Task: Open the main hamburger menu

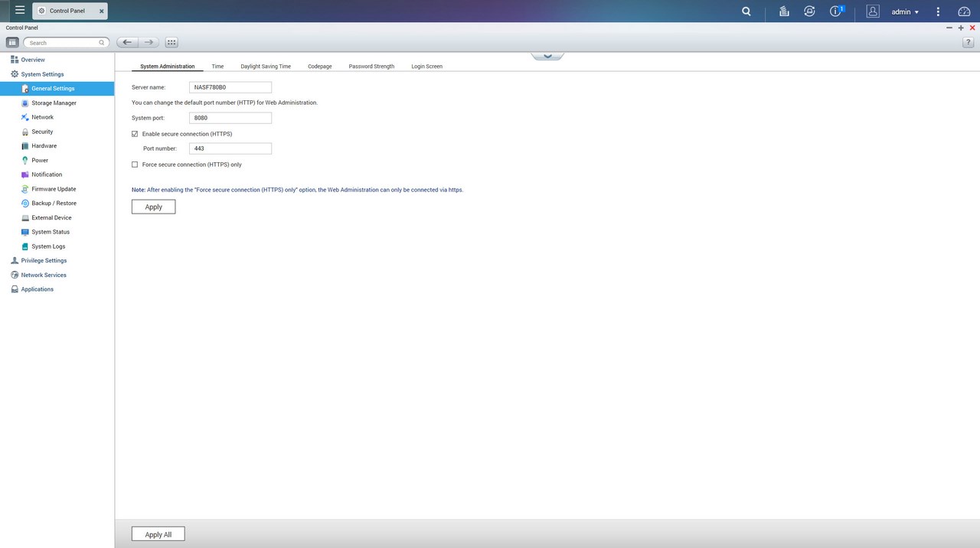Action: pyautogui.click(x=20, y=11)
